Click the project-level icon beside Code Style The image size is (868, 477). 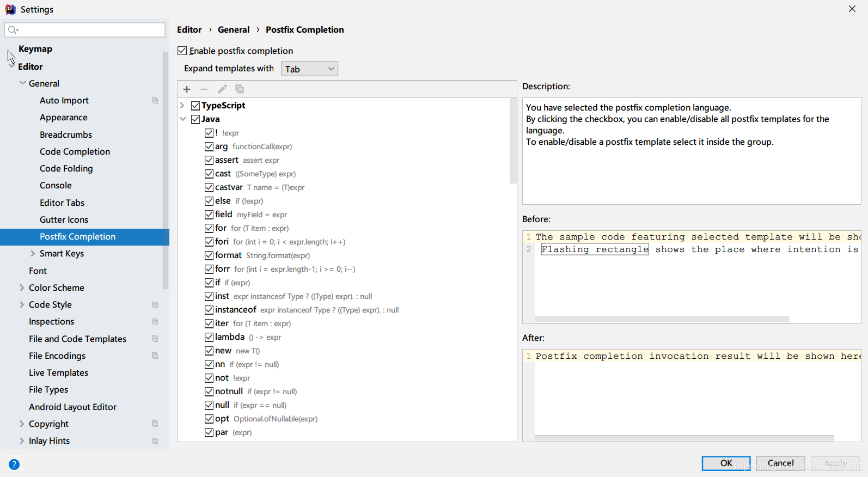pyautogui.click(x=155, y=305)
